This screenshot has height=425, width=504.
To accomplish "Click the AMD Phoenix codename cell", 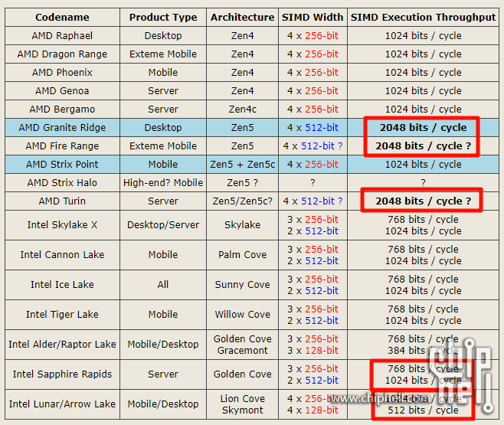I will click(x=62, y=72).
